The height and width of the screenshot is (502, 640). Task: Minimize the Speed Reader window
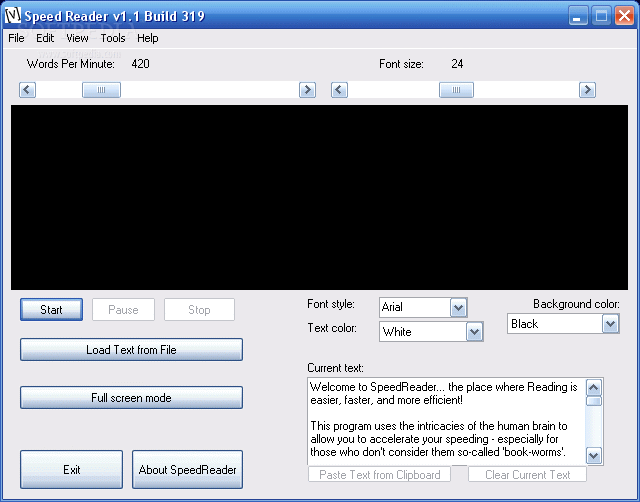[x=578, y=16]
